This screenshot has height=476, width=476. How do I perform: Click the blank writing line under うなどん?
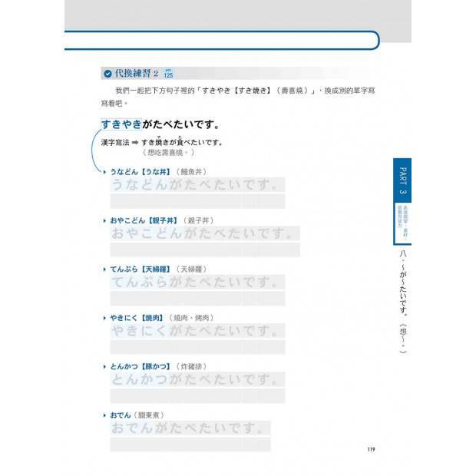click(197, 201)
